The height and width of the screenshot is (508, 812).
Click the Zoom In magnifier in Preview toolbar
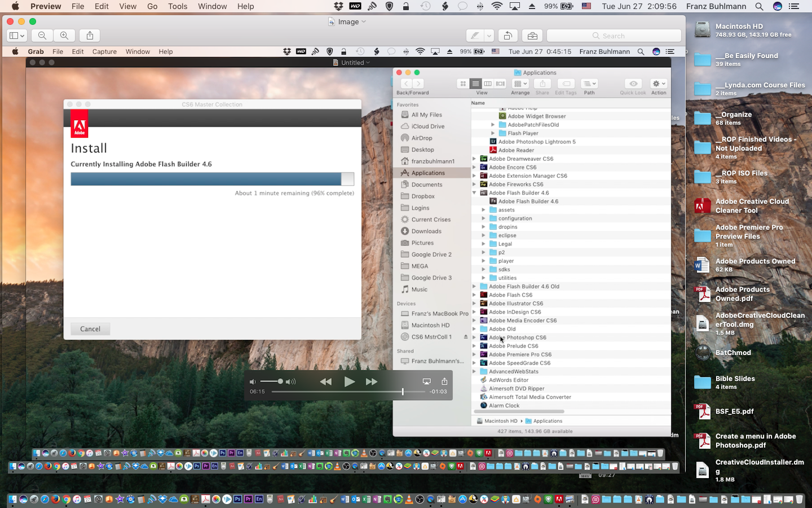64,36
